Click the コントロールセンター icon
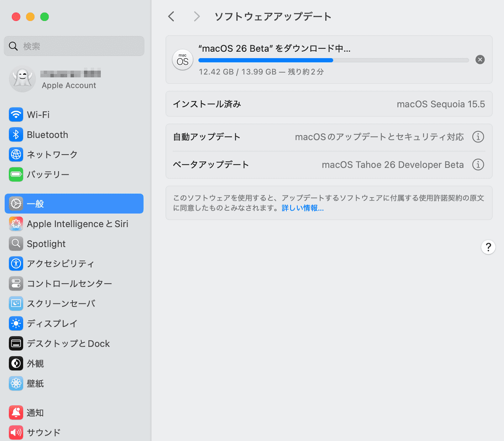 coord(16,283)
